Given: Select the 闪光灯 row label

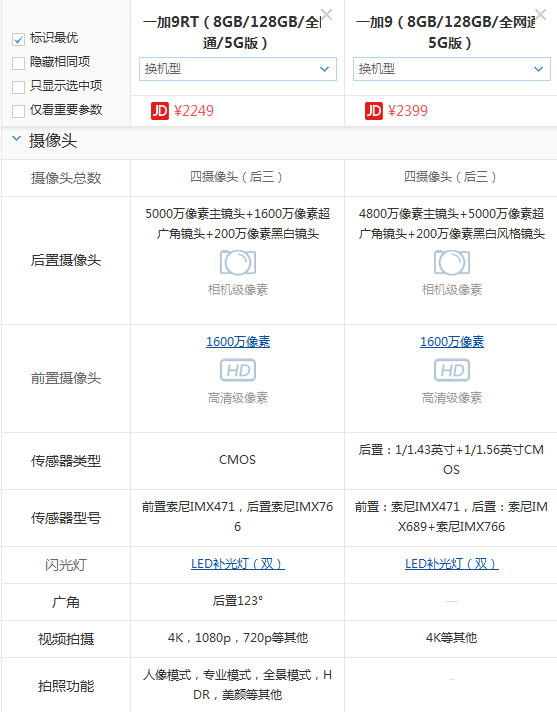Looking at the screenshot, I should pos(66,565).
